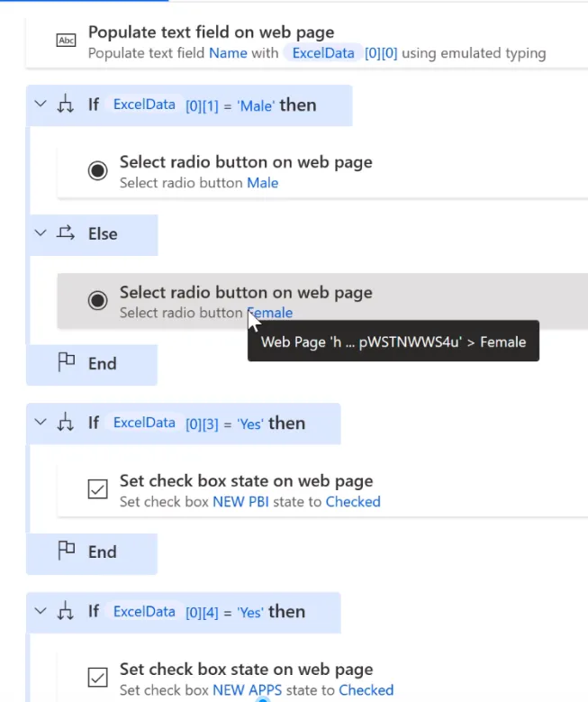Screen dimensions: 588x702
Task: Click the Else branch arrow icon
Action: [66, 232]
